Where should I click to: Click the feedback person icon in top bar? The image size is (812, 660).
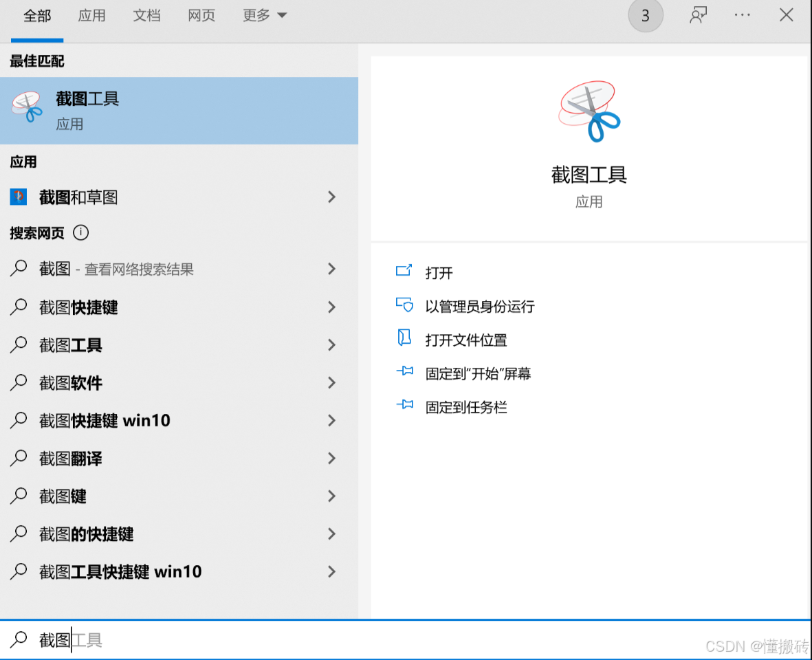(x=698, y=15)
